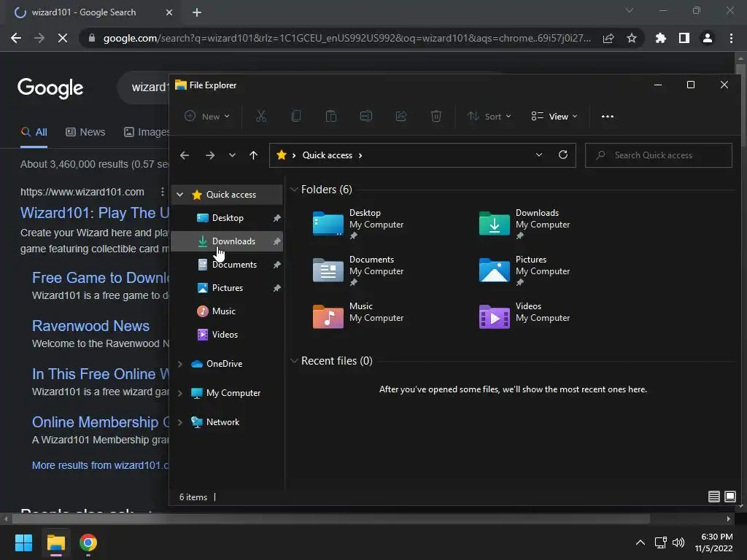
Task: Open the Pictures folder tile in Folders section
Action: click(x=525, y=271)
